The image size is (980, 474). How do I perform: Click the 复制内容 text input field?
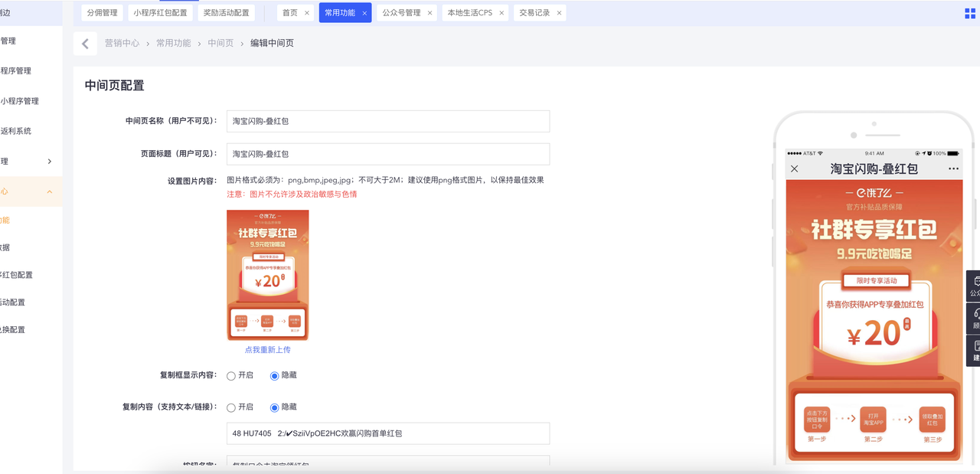388,433
